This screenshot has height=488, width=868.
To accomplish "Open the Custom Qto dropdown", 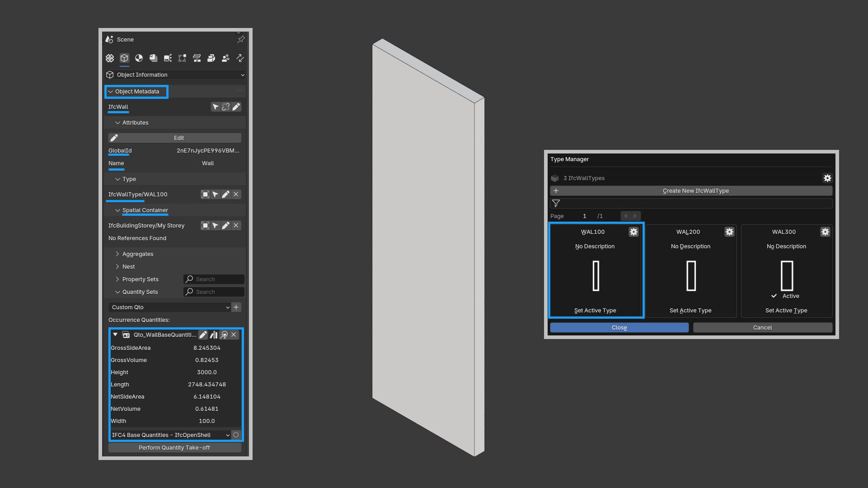I will (x=169, y=307).
